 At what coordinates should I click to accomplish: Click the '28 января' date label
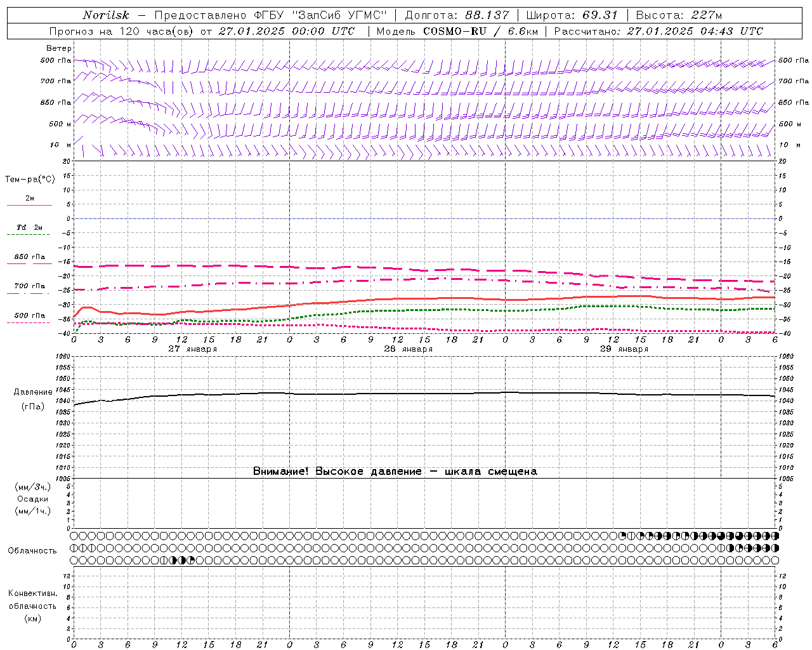click(408, 349)
